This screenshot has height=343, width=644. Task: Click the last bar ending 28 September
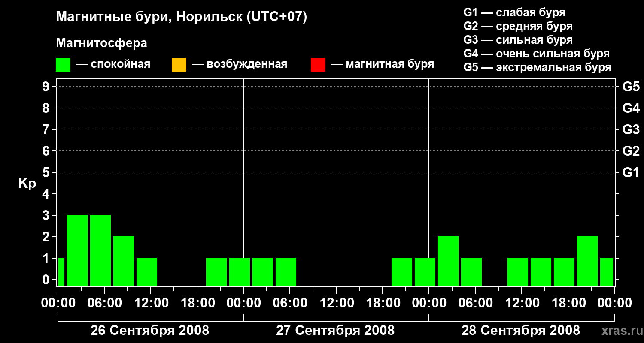pyautogui.click(x=607, y=272)
